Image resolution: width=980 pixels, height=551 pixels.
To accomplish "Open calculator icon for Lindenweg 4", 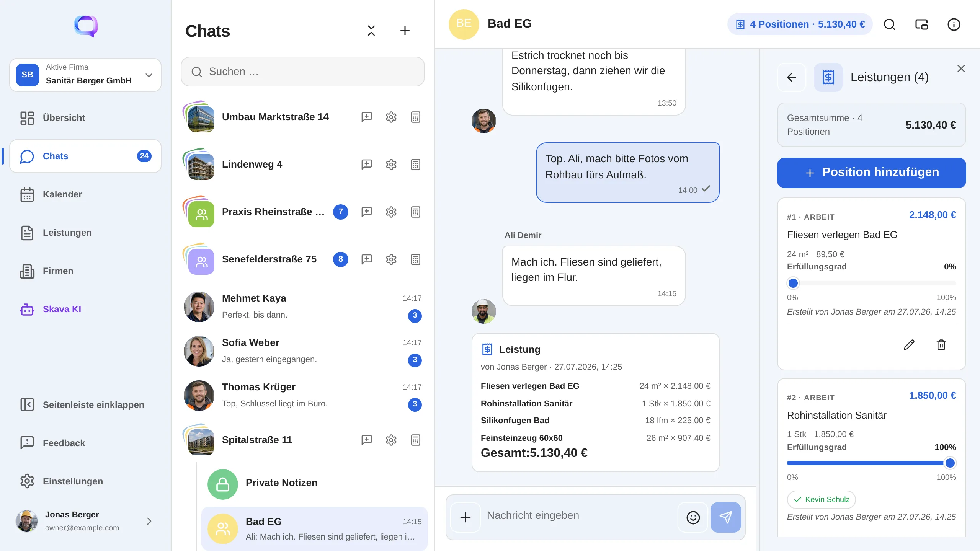I will pos(415,164).
